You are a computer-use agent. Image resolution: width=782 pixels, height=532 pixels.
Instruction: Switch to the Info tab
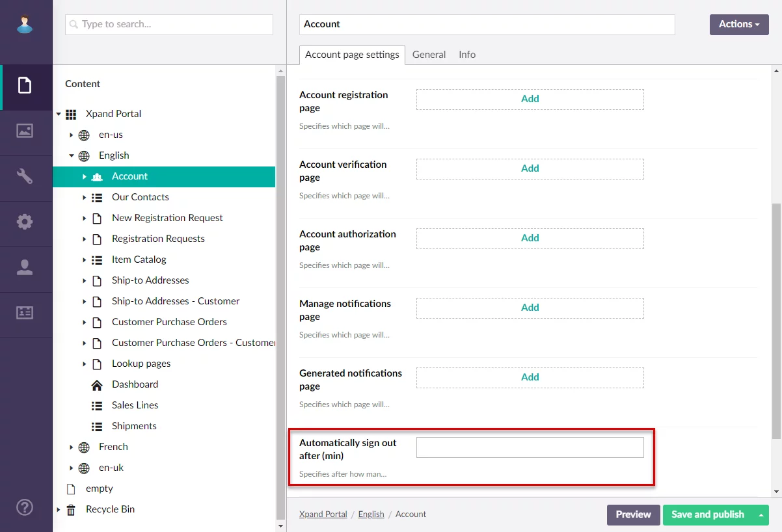click(466, 55)
